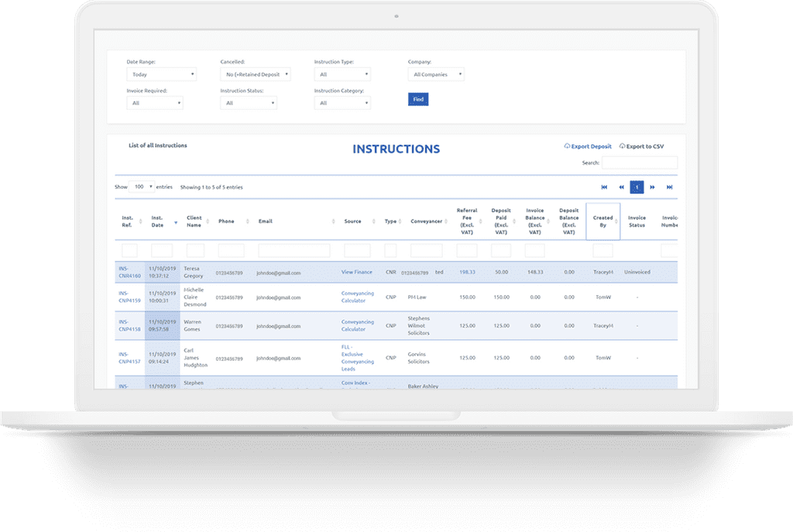Click the Email column filter box
The image size is (793, 532).
coord(294,251)
